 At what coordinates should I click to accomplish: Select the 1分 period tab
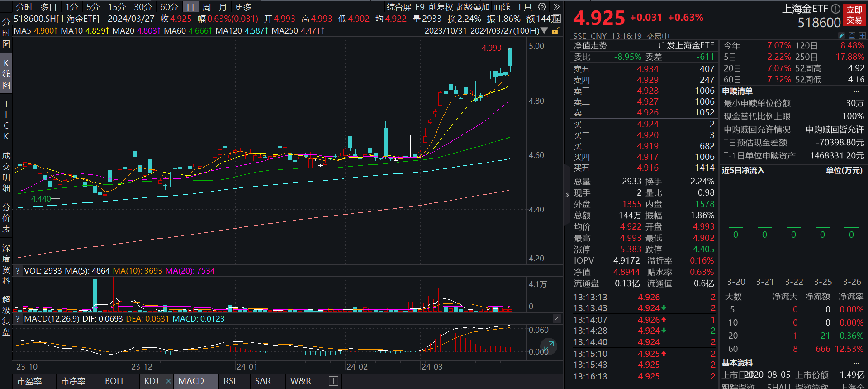(71, 7)
